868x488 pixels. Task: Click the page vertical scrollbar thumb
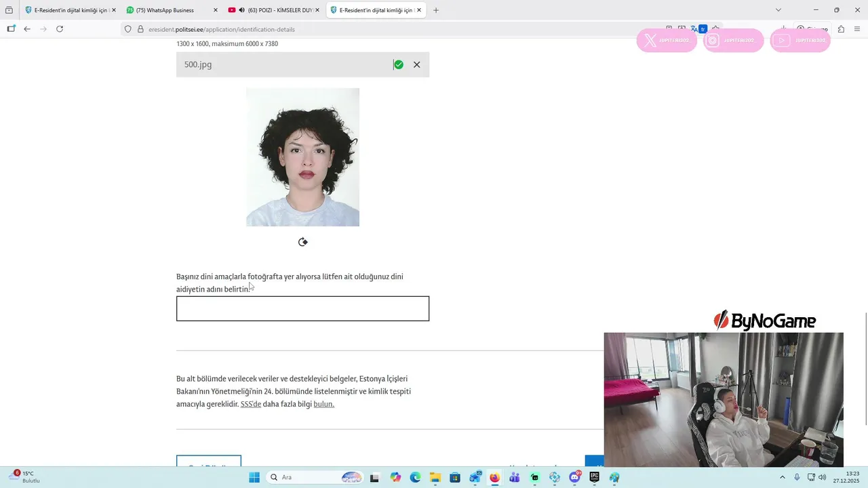[x=866, y=369]
